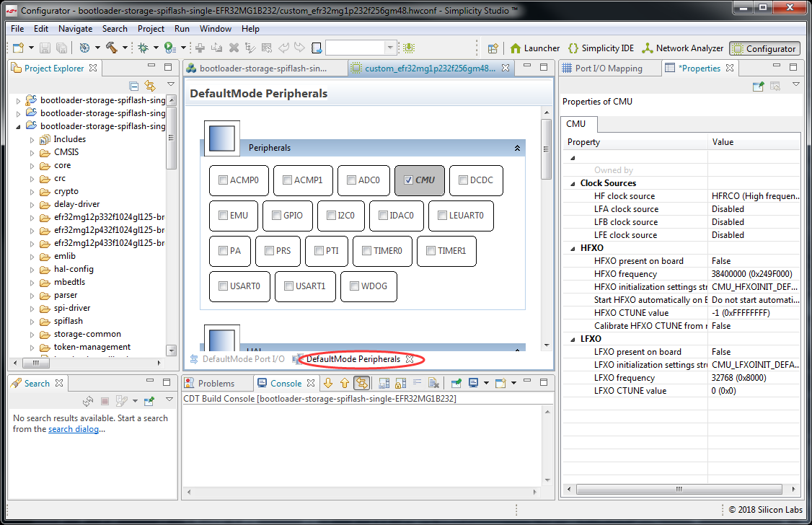Image resolution: width=812 pixels, height=525 pixels.
Task: Click Clear Console icon
Action: [x=434, y=383]
